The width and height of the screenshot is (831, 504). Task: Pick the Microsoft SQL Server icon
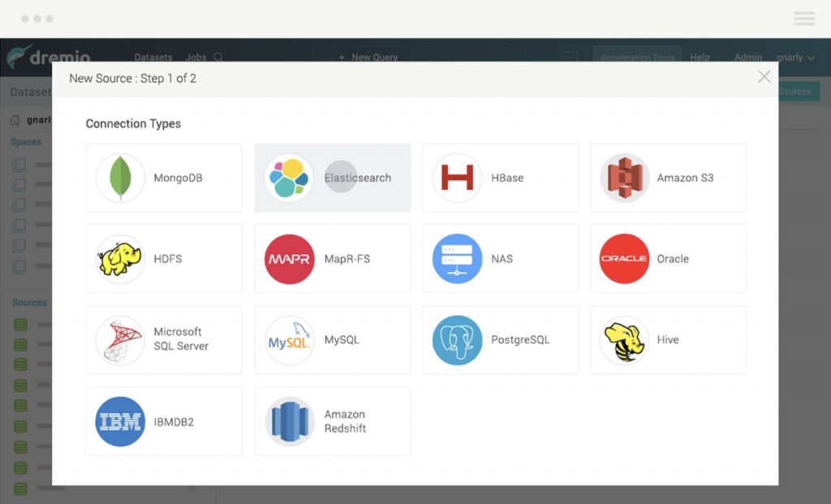pyautogui.click(x=120, y=340)
